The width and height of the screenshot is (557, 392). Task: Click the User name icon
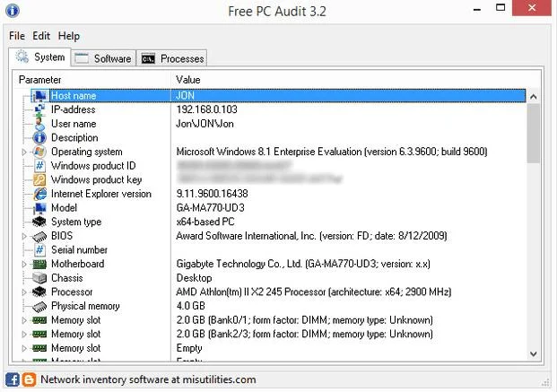tap(39, 124)
